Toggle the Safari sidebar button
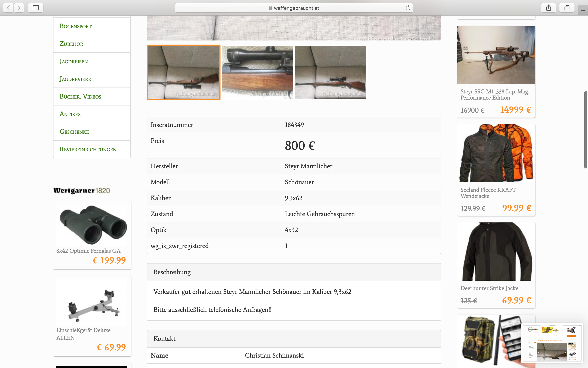Screen dimensions: 588x368 (x=36, y=8)
